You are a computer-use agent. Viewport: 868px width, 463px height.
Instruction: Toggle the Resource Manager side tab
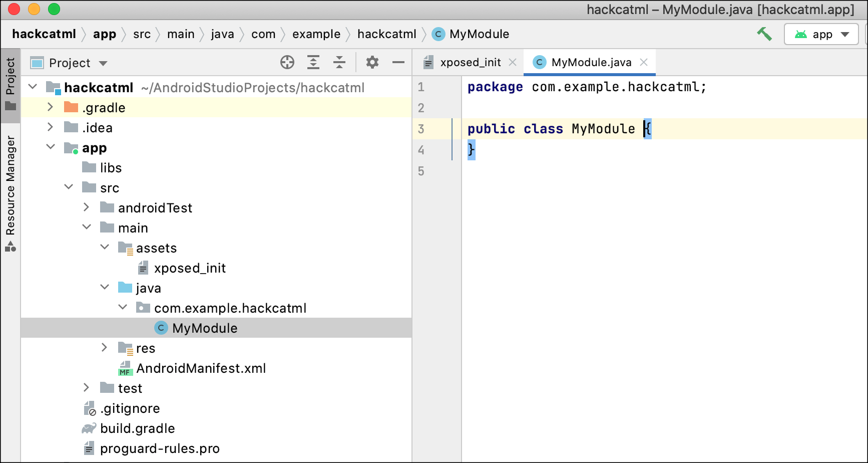11,193
